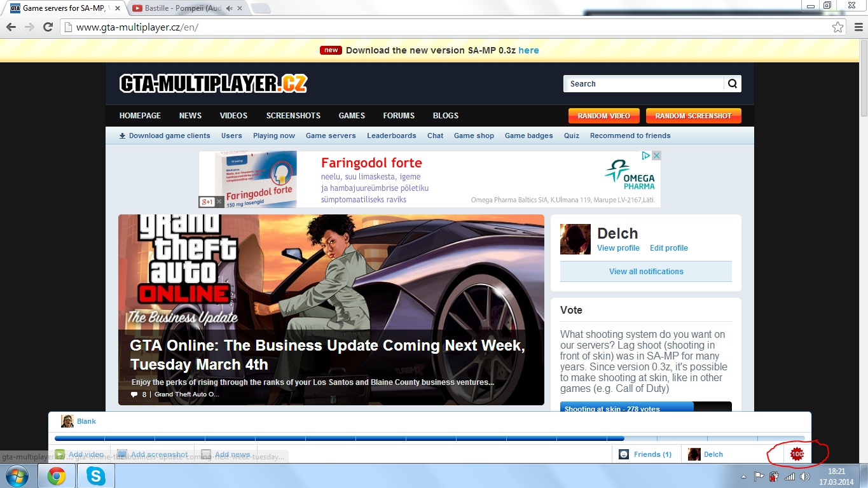Click Edit profile link

point(669,248)
